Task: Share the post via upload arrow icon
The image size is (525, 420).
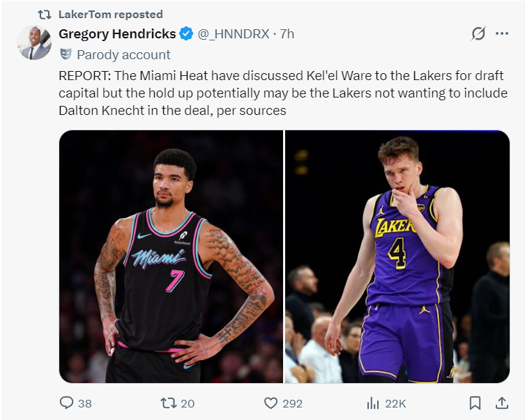Action: [501, 403]
